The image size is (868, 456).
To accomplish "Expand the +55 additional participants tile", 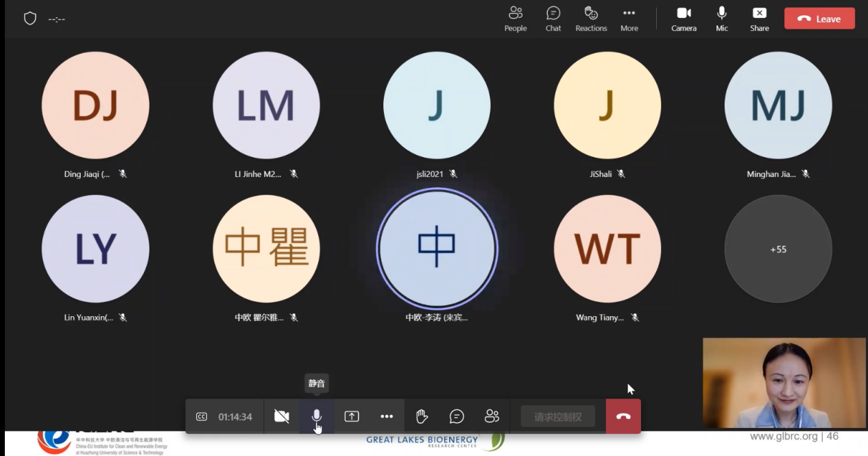I will coord(777,249).
